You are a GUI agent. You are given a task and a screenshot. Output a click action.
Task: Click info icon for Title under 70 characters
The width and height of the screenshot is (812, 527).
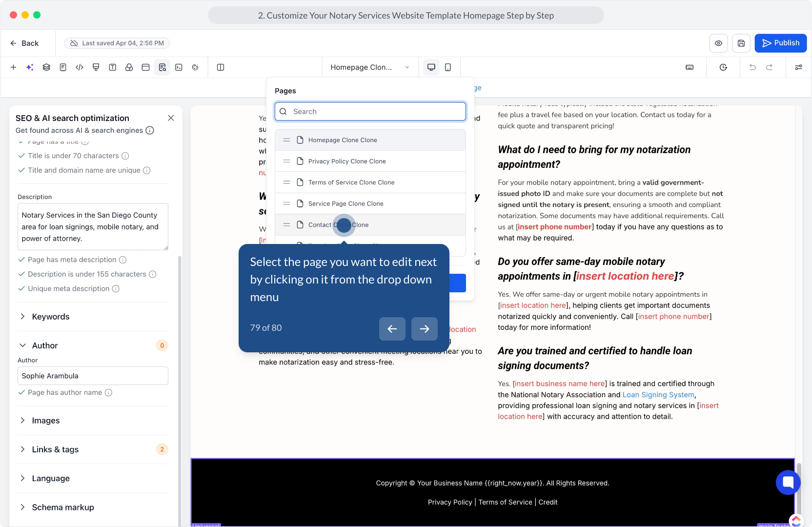point(125,156)
